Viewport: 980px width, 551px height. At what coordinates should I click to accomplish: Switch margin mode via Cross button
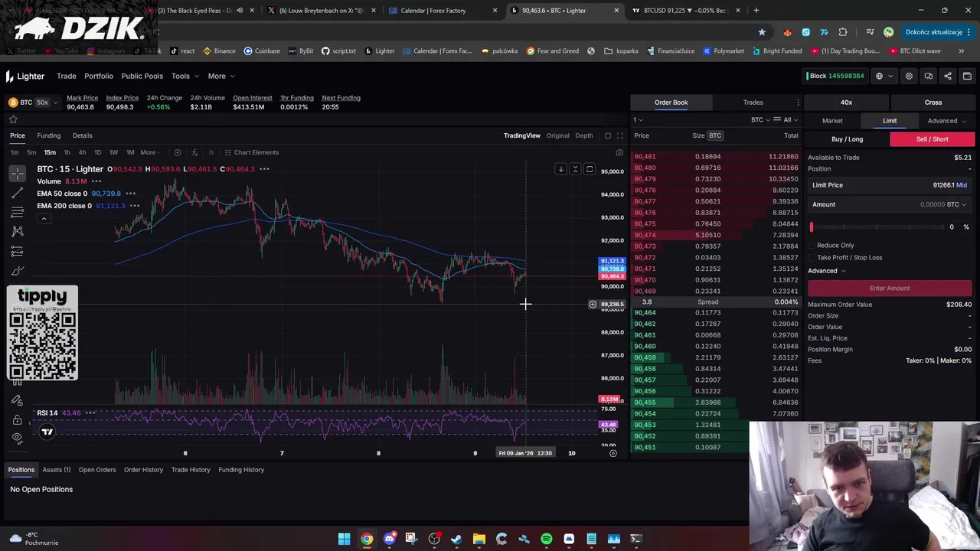pos(933,103)
